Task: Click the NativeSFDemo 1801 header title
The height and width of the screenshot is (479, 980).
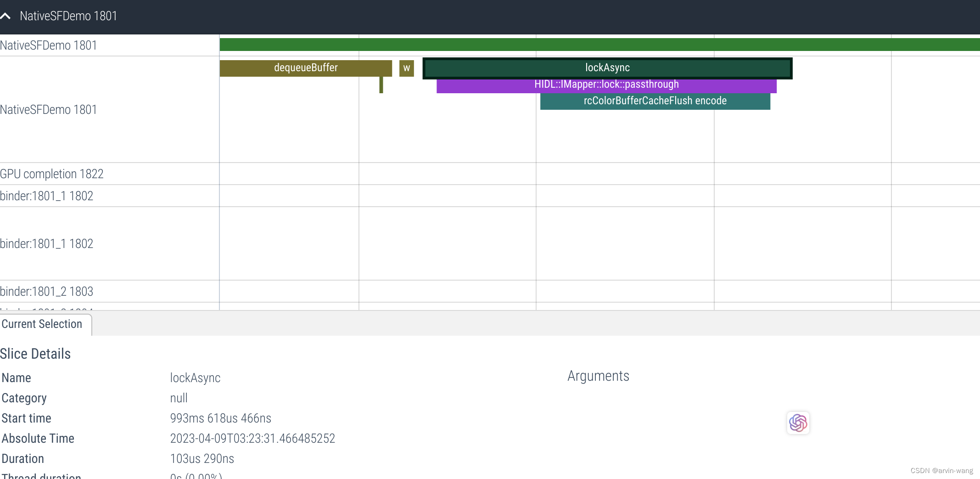Action: 68,16
